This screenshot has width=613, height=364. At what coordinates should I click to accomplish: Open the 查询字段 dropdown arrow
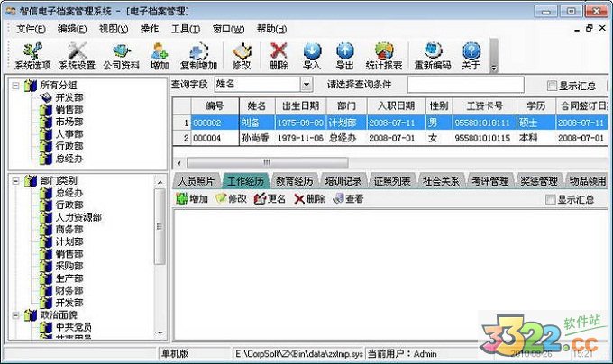[x=306, y=84]
